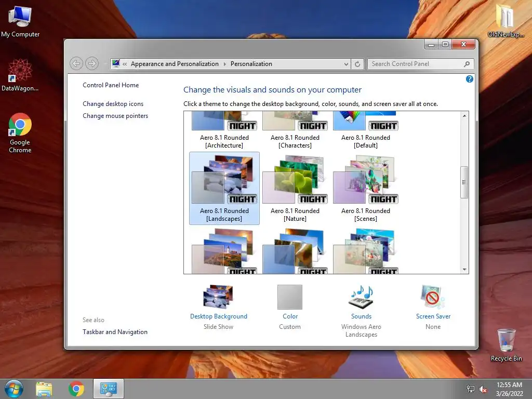Open File Explorer from taskbar
This screenshot has height=399, width=532.
[x=44, y=389]
